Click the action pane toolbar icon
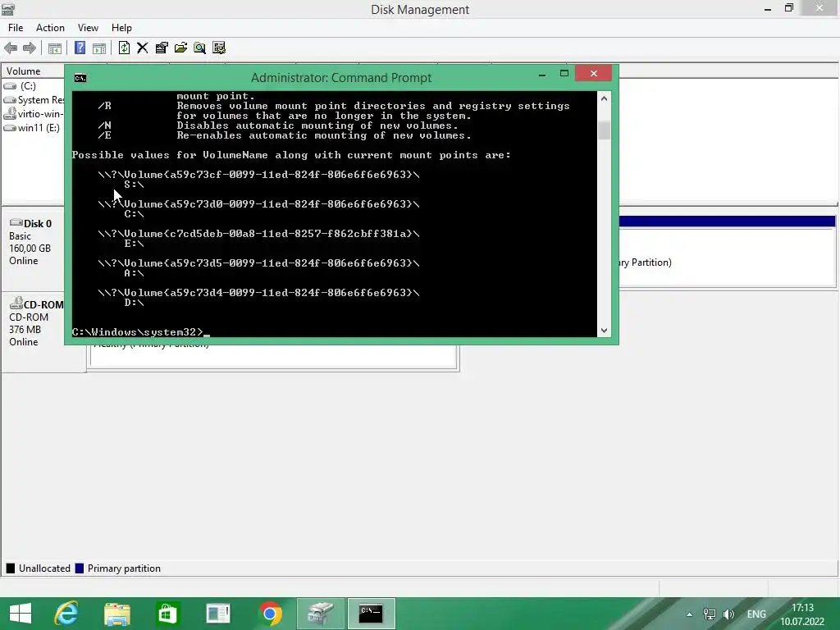Viewport: 840px width, 630px height. (99, 48)
